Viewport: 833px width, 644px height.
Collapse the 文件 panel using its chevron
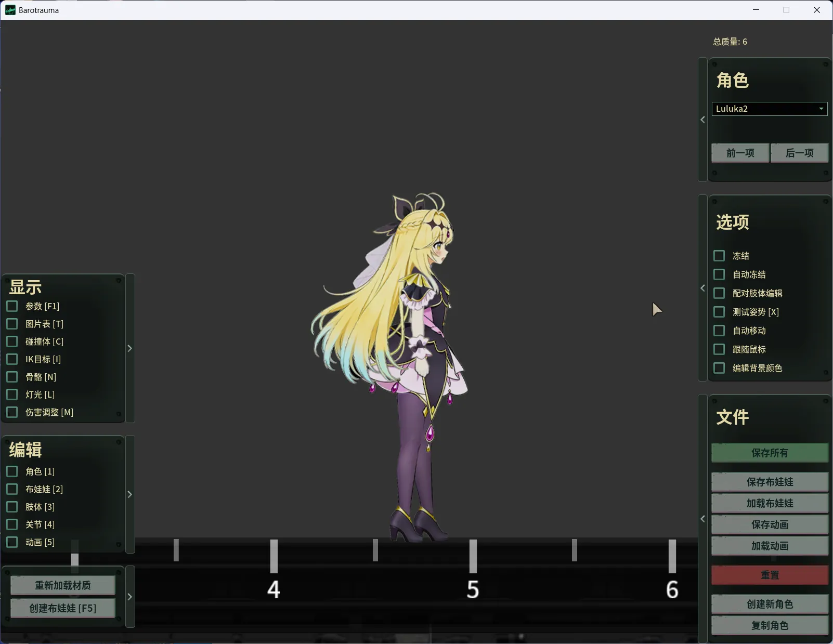click(x=702, y=519)
